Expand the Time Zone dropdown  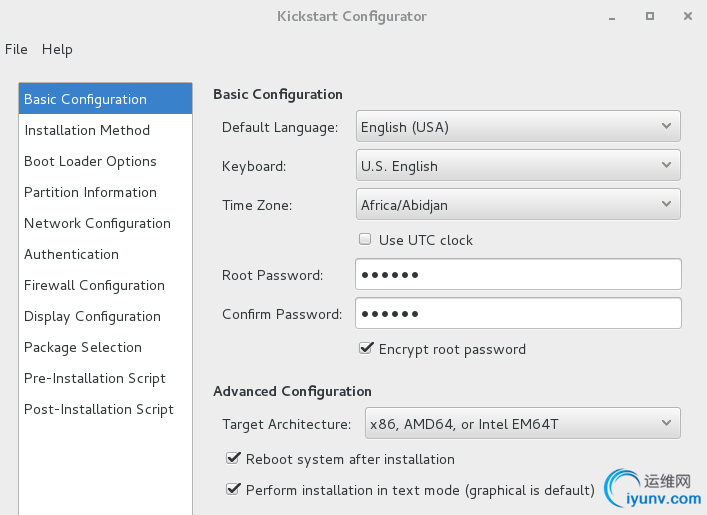point(518,204)
